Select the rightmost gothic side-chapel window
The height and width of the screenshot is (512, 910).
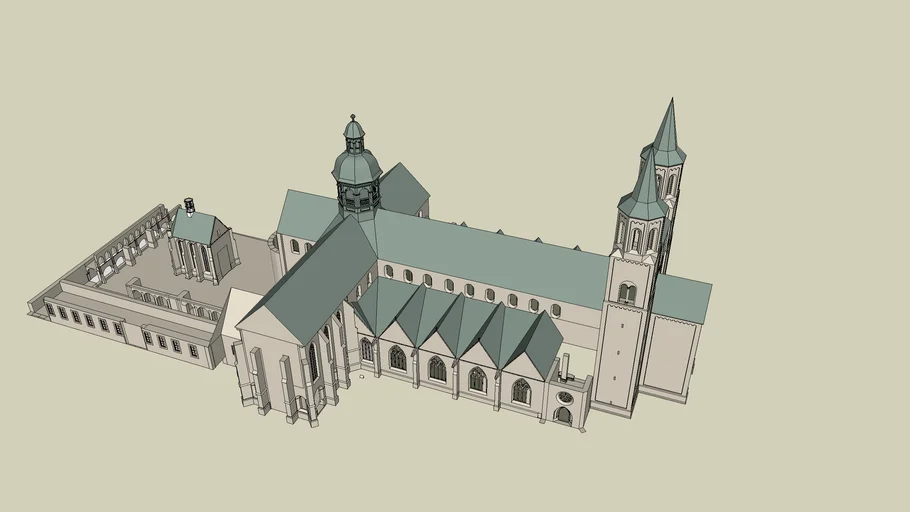click(x=521, y=391)
